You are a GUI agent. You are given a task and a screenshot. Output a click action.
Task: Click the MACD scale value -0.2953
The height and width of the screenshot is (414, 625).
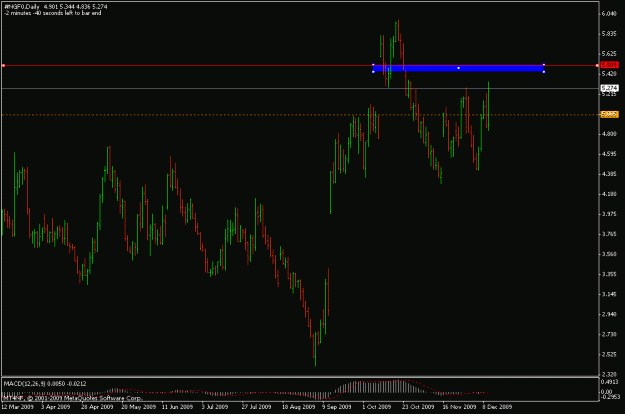[609, 397]
